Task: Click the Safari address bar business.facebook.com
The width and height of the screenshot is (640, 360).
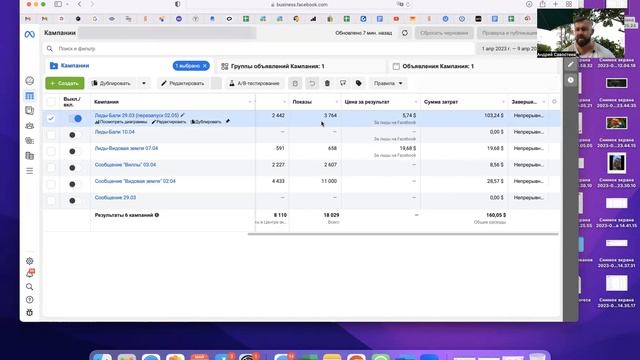Action: (299, 4)
